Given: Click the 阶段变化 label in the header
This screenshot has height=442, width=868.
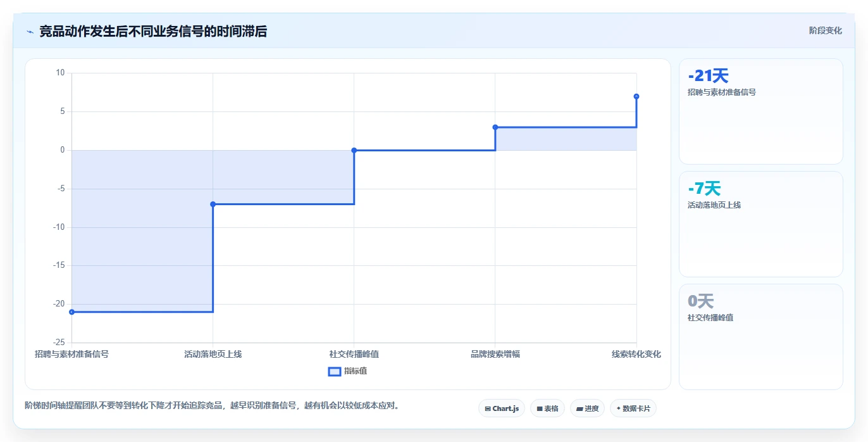Looking at the screenshot, I should click(x=825, y=30).
